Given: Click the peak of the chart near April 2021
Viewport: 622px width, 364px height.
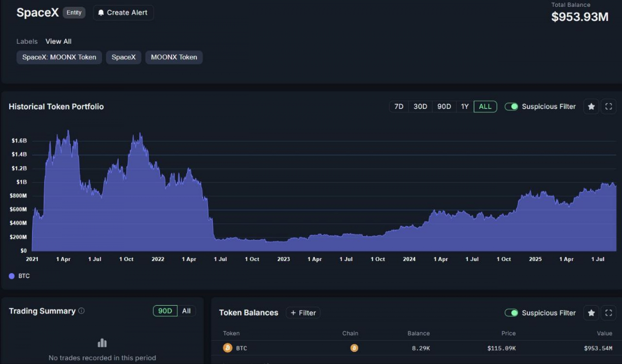Looking at the screenshot, I should tap(68, 131).
